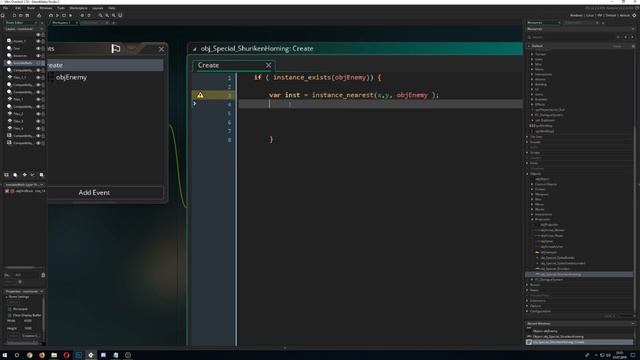The width and height of the screenshot is (640, 360).
Task: Toggle visibility of the Tiles_1_1 layer
Action: point(38,77)
